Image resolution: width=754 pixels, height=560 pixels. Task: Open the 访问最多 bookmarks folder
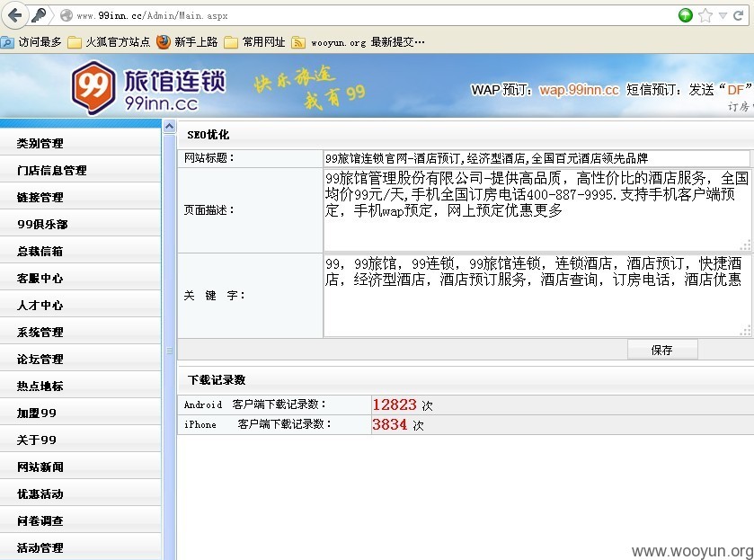[31, 42]
